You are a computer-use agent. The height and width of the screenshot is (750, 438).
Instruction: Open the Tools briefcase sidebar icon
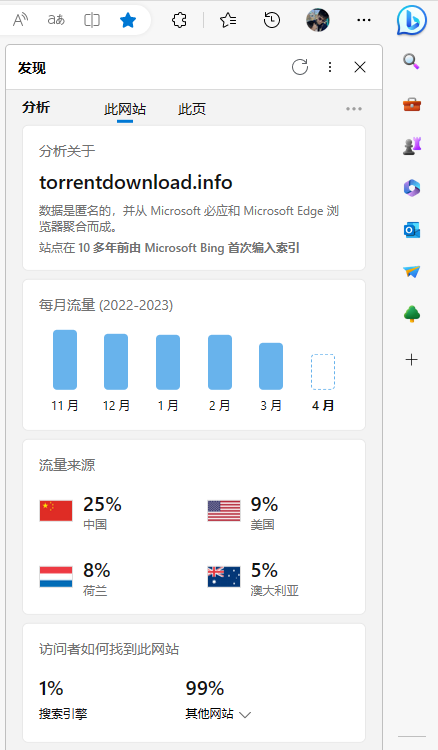tap(412, 104)
